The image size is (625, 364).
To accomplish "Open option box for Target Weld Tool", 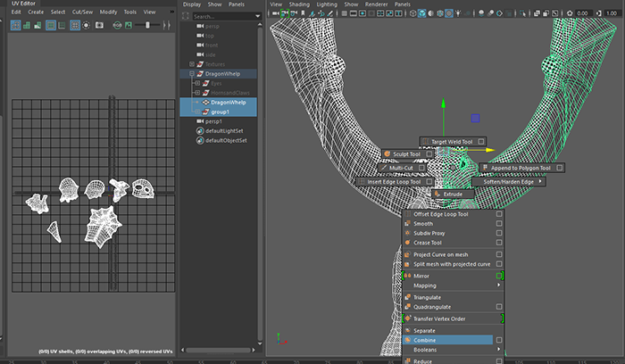I will pos(480,141).
